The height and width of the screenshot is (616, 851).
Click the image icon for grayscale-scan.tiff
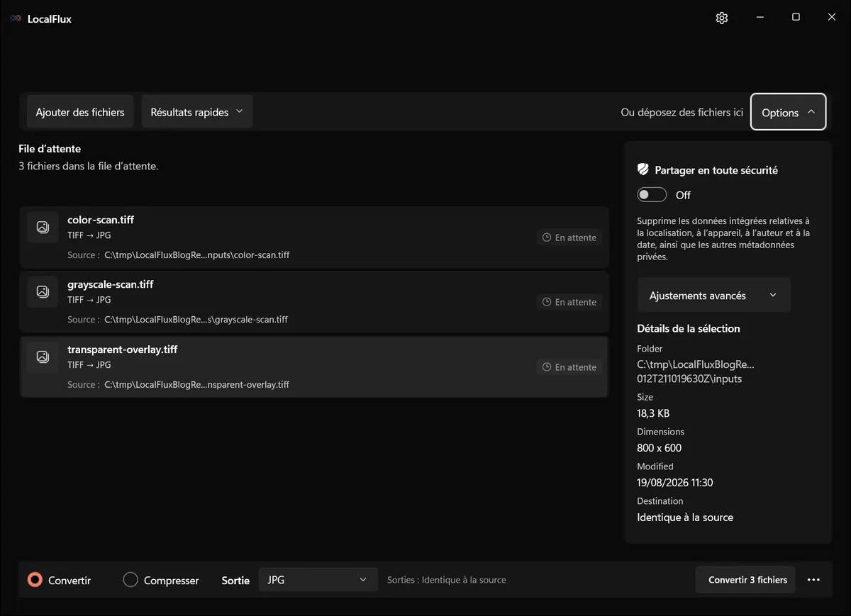pyautogui.click(x=43, y=291)
